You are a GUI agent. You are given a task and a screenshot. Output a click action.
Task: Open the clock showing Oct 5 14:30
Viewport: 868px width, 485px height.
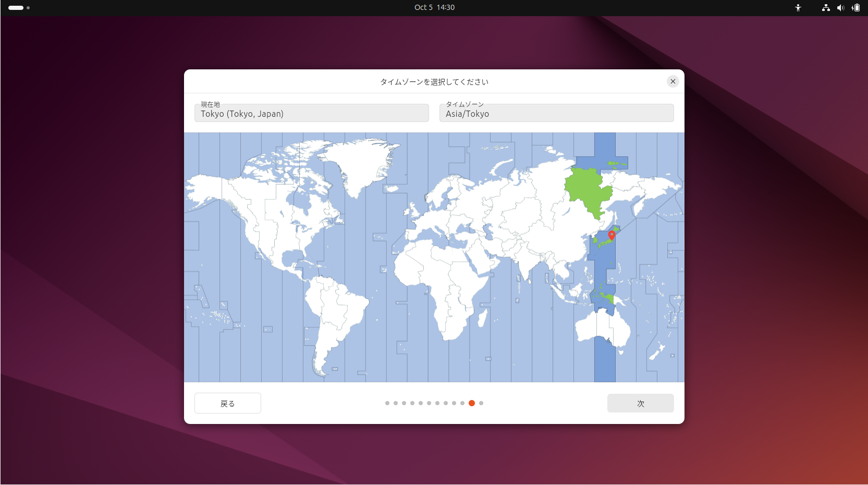point(434,7)
